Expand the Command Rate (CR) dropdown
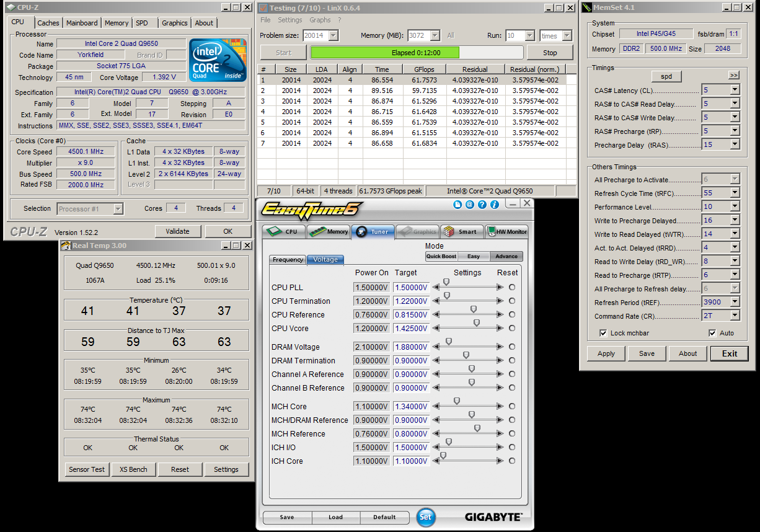 tap(735, 316)
